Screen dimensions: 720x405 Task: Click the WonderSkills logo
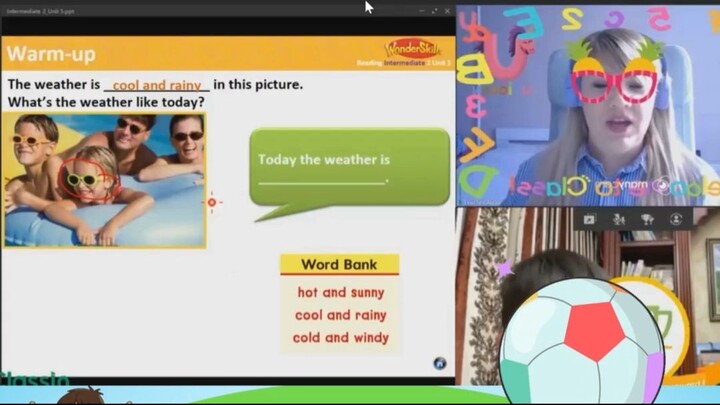pyautogui.click(x=412, y=48)
